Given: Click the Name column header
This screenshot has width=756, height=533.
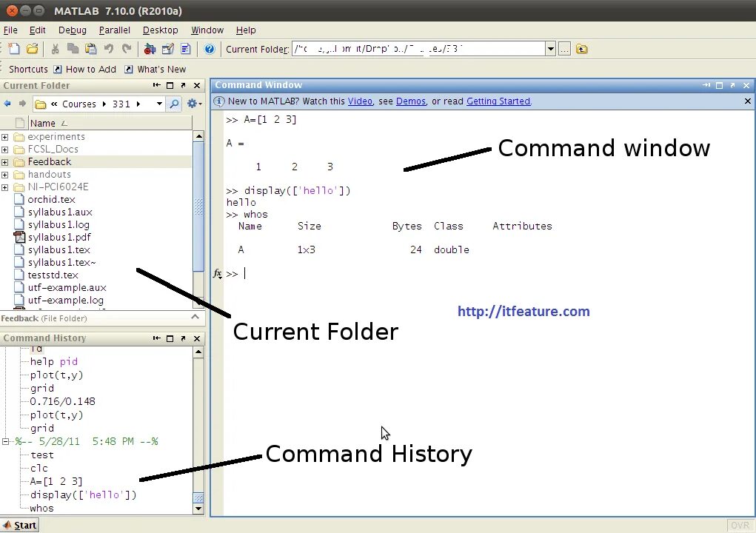Looking at the screenshot, I should pyautogui.click(x=110, y=124).
